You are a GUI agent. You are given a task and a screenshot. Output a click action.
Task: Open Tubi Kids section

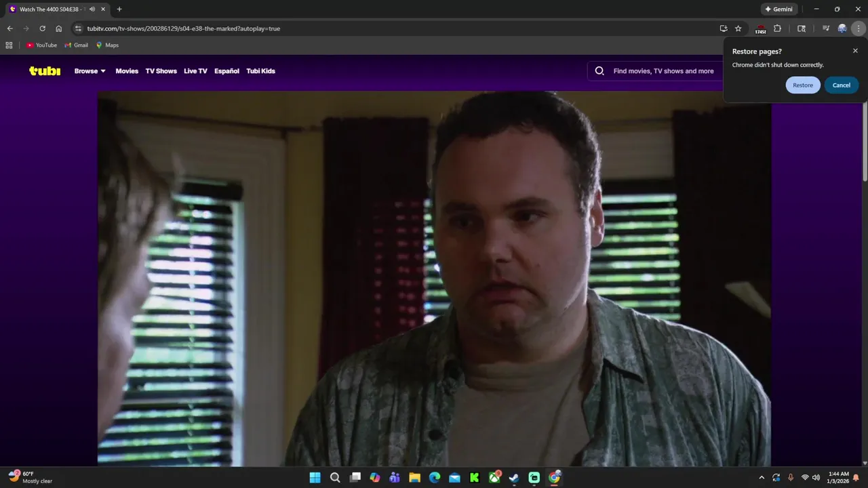(x=260, y=71)
